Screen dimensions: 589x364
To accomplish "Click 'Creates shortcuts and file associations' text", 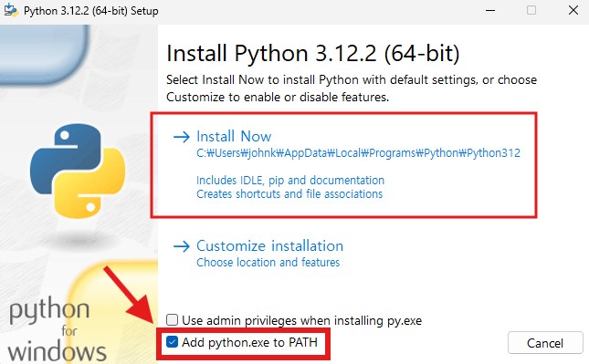I will tap(289, 194).
